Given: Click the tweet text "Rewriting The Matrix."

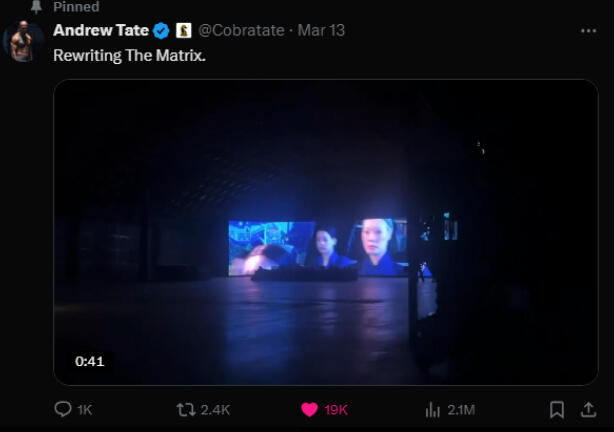Looking at the screenshot, I should coord(129,56).
